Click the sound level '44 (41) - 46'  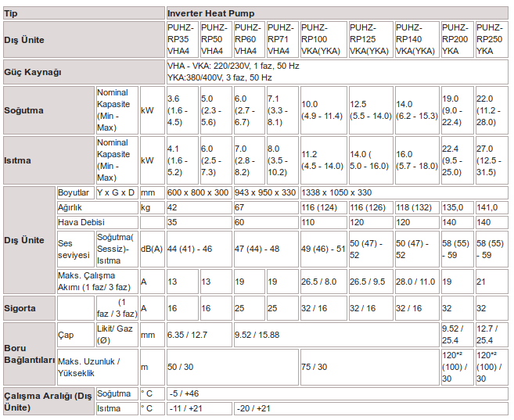point(199,249)
